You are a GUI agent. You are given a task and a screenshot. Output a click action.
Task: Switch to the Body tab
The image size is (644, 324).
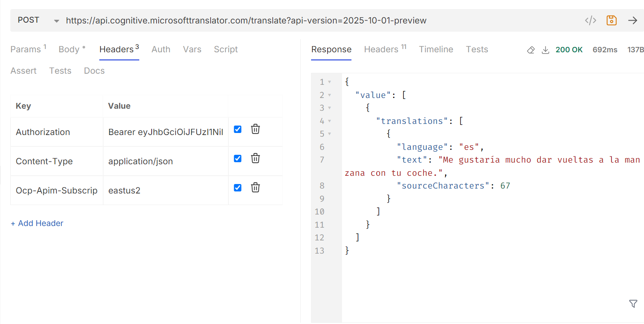click(72, 49)
